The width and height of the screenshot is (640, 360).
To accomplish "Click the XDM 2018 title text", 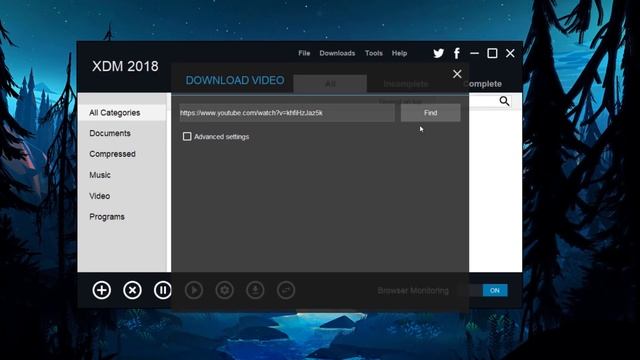I will pyautogui.click(x=125, y=66).
